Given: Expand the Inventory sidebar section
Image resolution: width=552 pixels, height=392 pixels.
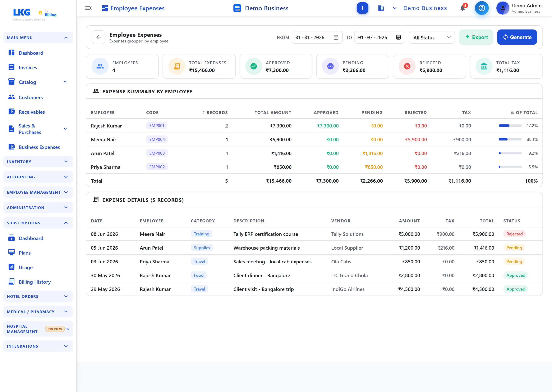Looking at the screenshot, I should [x=38, y=162].
